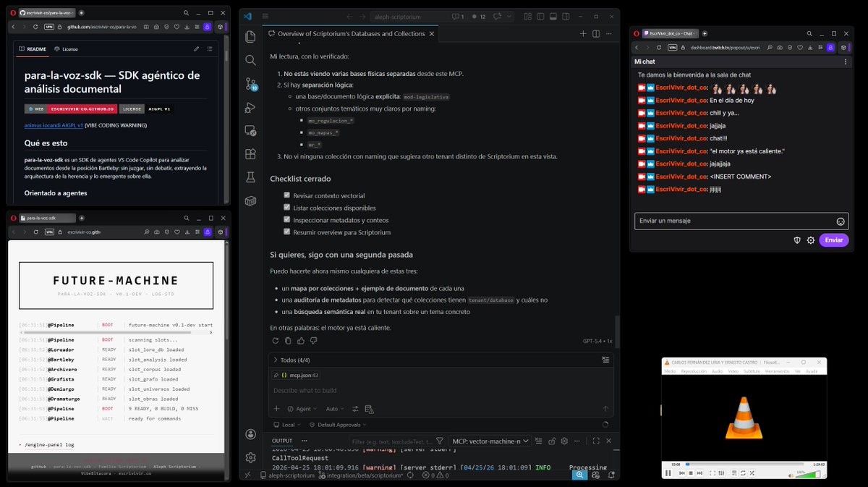The width and height of the screenshot is (868, 487).
Task: Open Output panel more actions ellipsis
Action: 577,441
